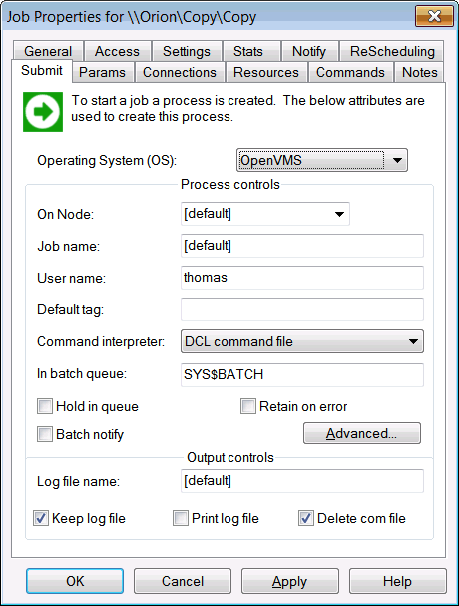Open the ReScheduling tab
This screenshot has width=459, height=606.
392,51
